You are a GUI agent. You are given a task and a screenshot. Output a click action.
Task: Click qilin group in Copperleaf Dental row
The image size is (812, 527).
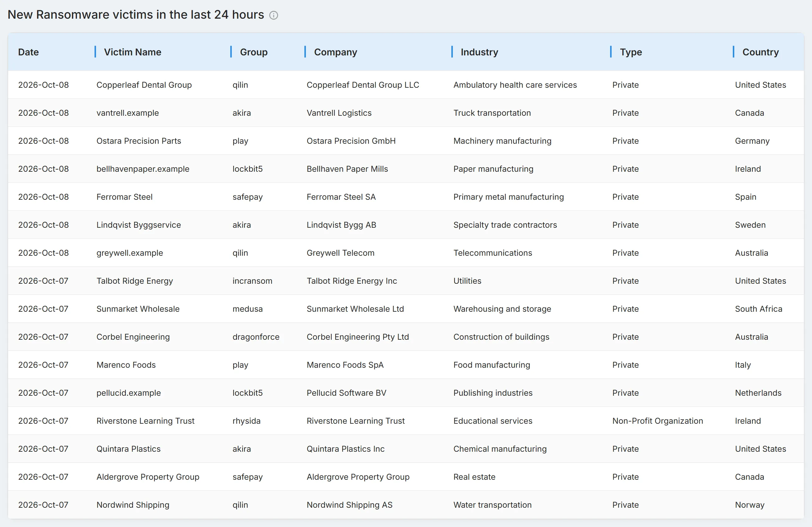tap(240, 85)
